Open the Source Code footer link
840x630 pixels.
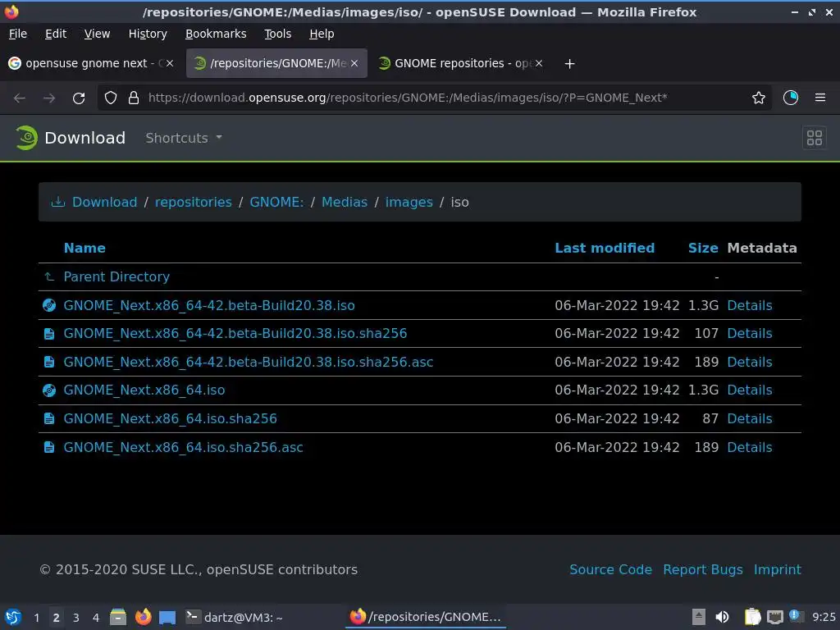pyautogui.click(x=610, y=569)
